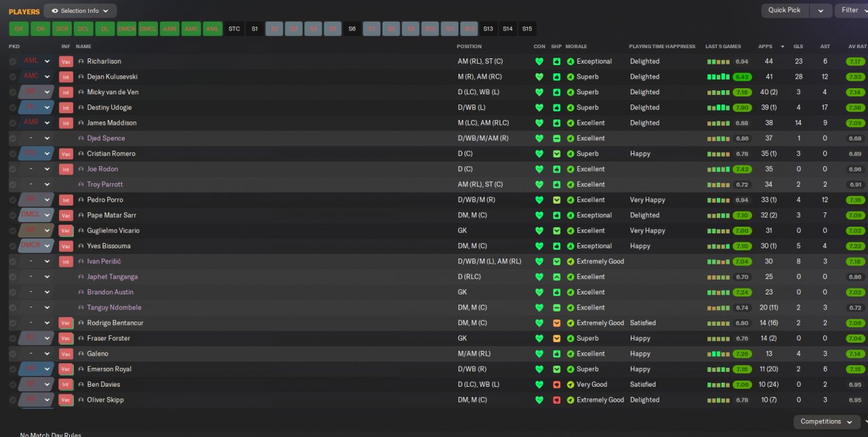
Task: Toggle the picked checkmark for Djed Spence
Action: 13,138
